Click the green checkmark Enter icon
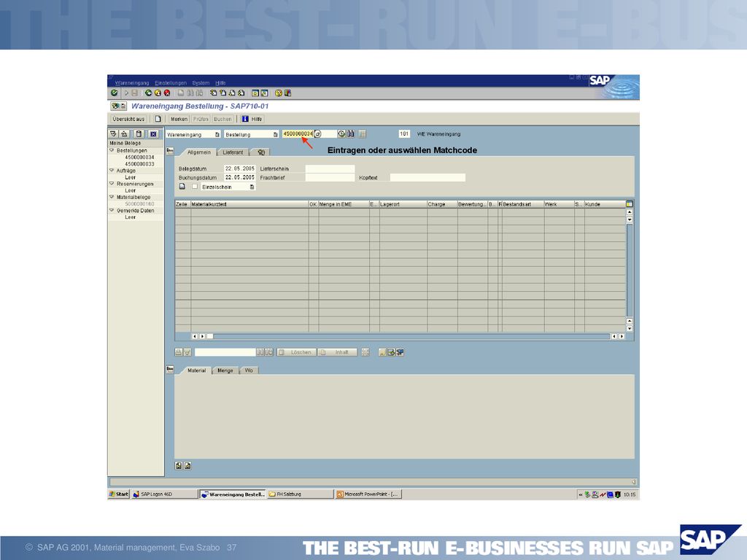Image resolution: width=747 pixels, height=560 pixels. pyautogui.click(x=115, y=93)
